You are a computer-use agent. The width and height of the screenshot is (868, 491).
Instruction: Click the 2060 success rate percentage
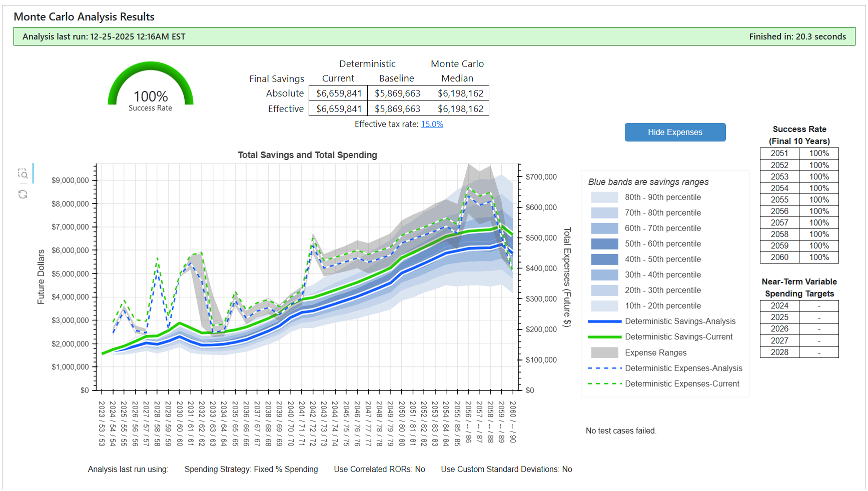pos(819,257)
